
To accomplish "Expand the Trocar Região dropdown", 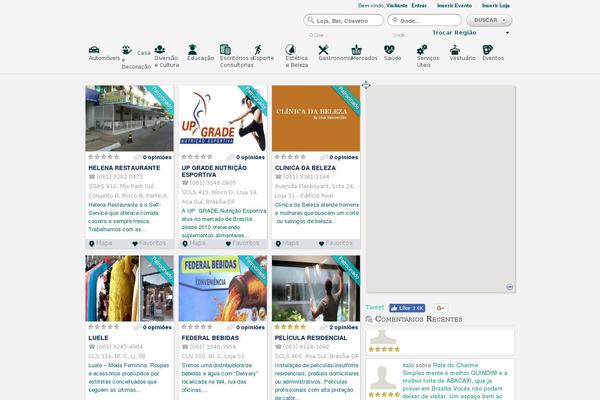I will pyautogui.click(x=471, y=33).
